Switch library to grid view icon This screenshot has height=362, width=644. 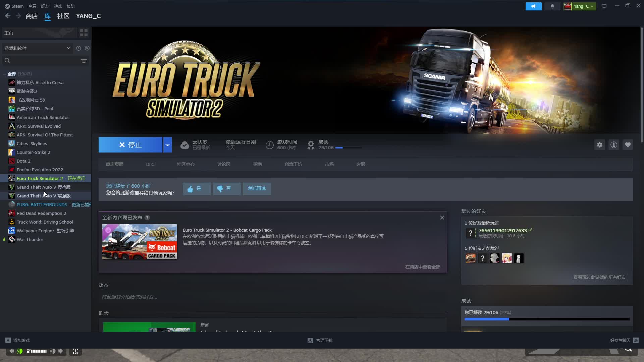tap(84, 33)
